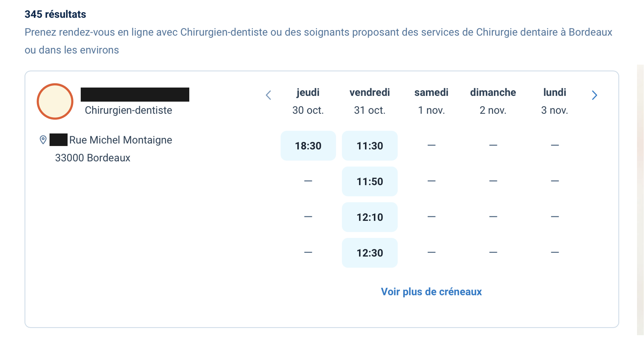Reserve the 12:30 slot on vendredi
Viewport: 644px width, 341px height.
tap(369, 253)
